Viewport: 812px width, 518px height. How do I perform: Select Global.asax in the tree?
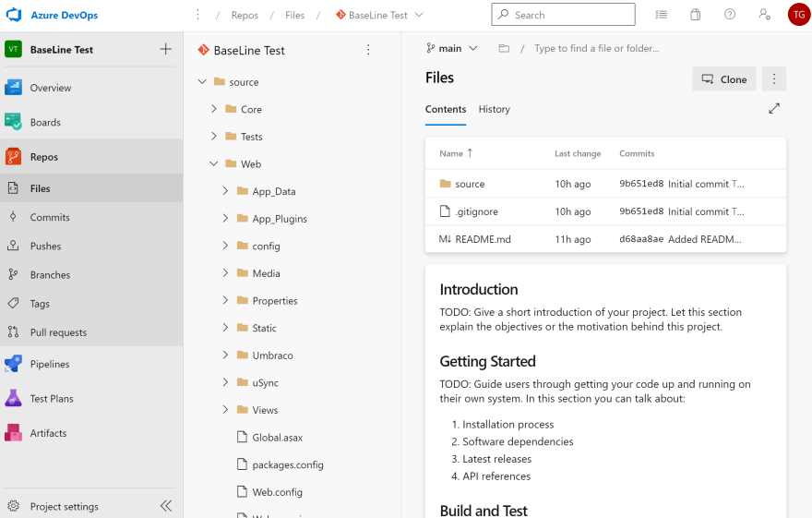[277, 437]
